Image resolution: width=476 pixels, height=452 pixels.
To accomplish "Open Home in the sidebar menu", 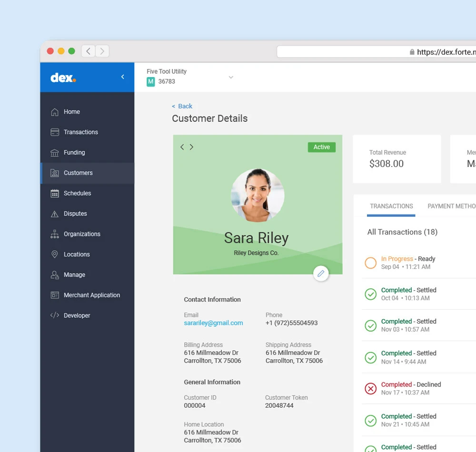I will pyautogui.click(x=87, y=112).
